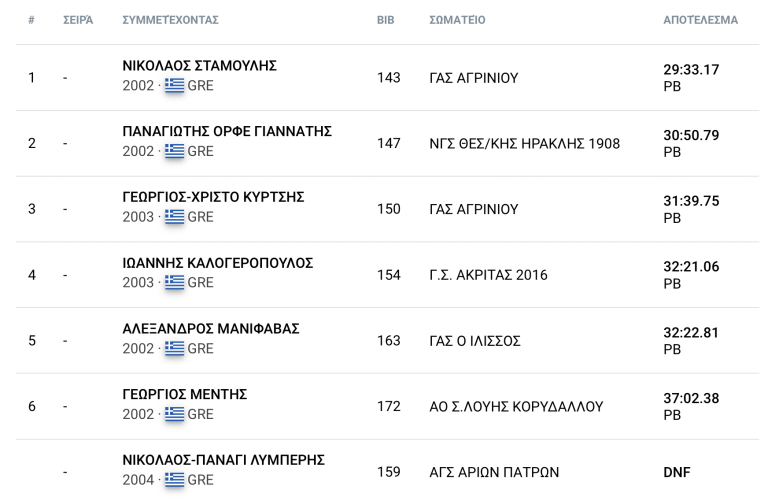Click flag icon for Ιωάννης Καλογερόπουλος

175,283
